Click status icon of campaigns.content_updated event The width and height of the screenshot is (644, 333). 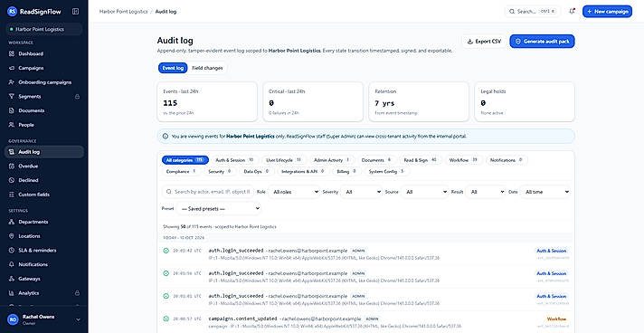point(166,319)
